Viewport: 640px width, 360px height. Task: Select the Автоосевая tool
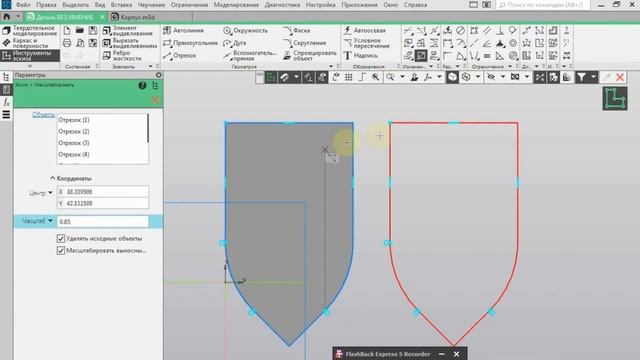tap(364, 31)
